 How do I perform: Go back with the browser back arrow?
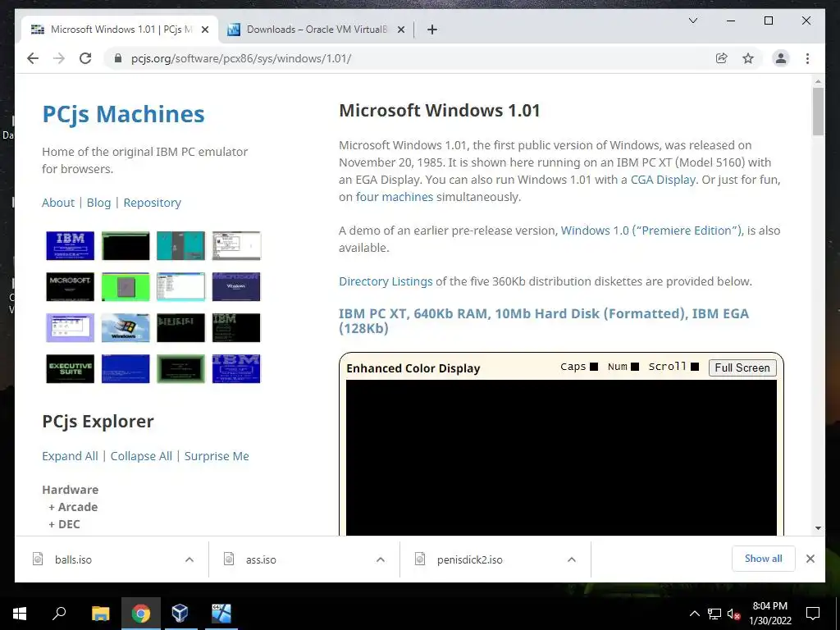point(33,58)
